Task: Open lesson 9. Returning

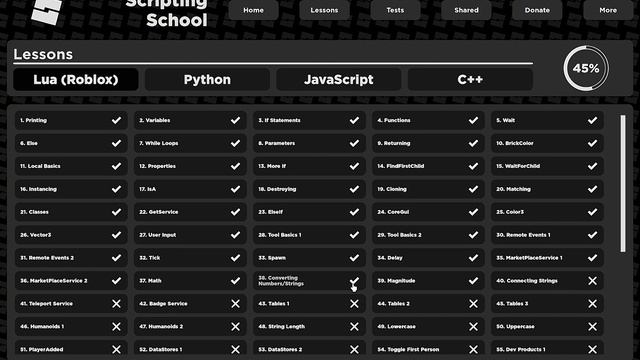Action: [x=428, y=143]
